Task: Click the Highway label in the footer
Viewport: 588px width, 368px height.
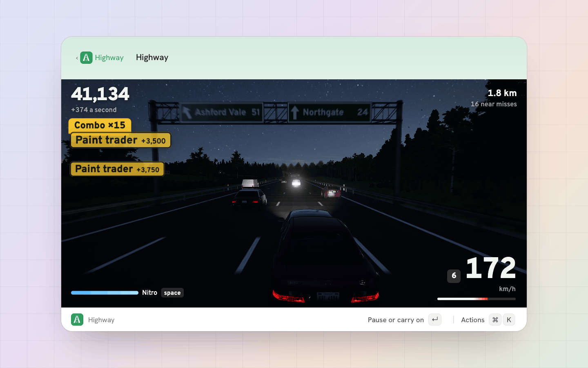Action: tap(101, 320)
